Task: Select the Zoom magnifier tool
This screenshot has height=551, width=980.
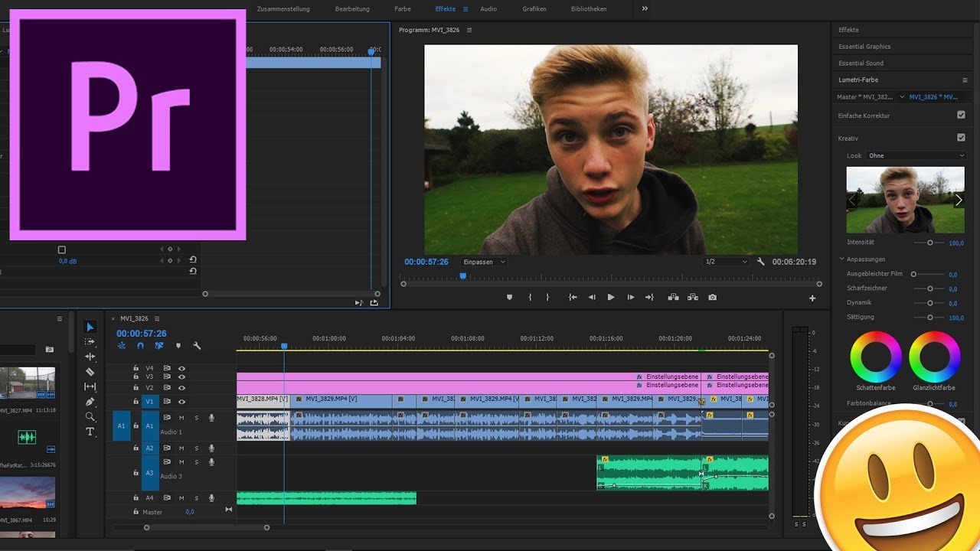Action: [x=90, y=417]
